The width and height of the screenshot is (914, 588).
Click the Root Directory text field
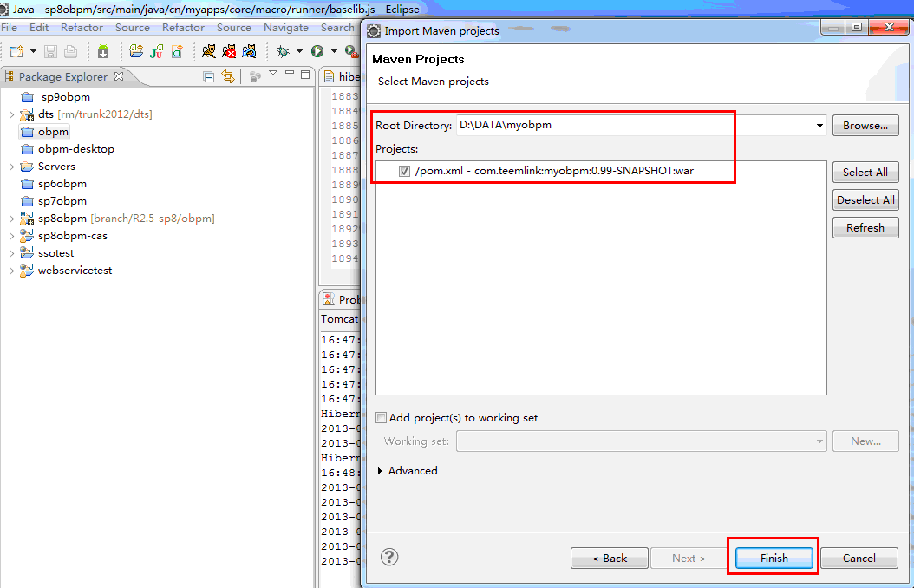click(x=634, y=125)
